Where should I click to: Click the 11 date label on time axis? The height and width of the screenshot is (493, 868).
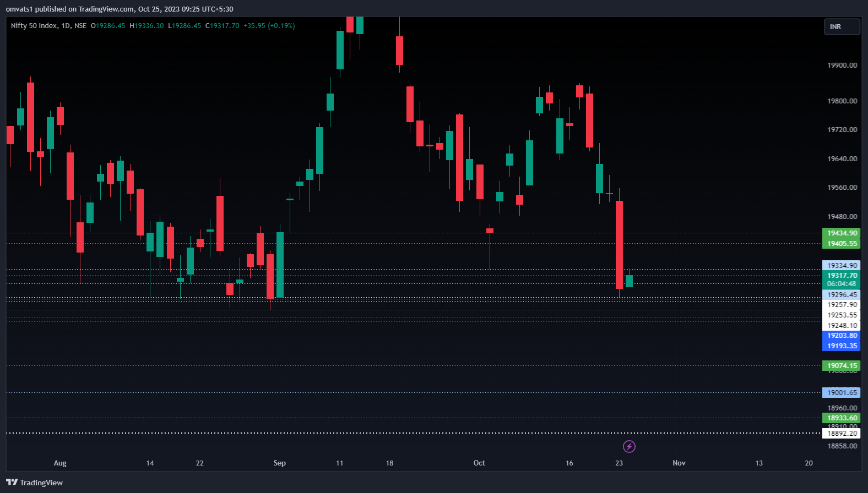339,463
